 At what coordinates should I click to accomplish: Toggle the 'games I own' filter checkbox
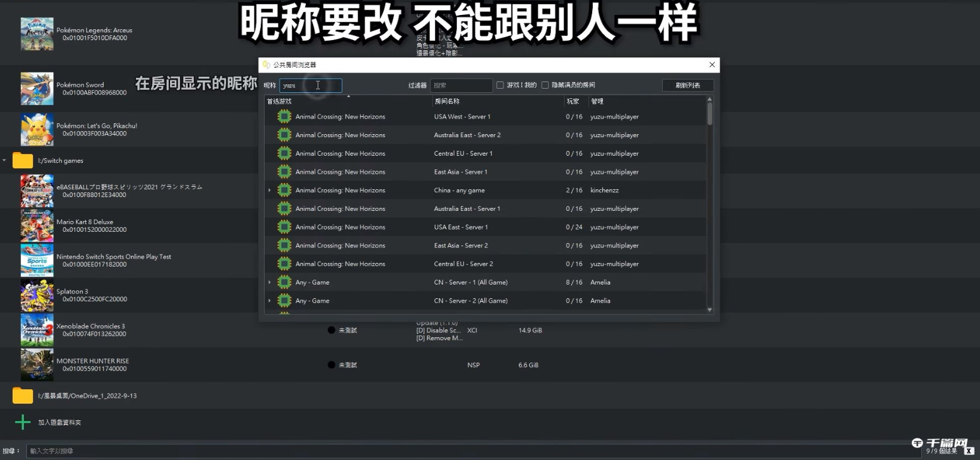(500, 85)
